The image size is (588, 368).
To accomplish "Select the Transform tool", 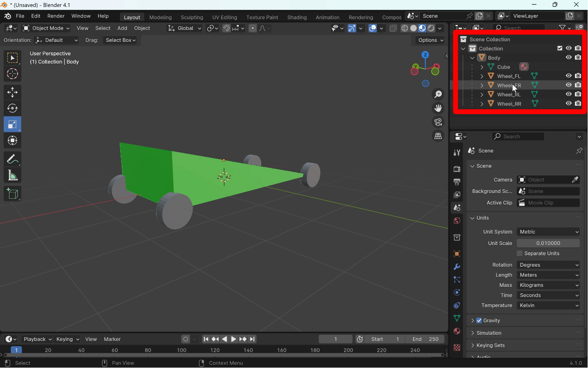I will [12, 141].
